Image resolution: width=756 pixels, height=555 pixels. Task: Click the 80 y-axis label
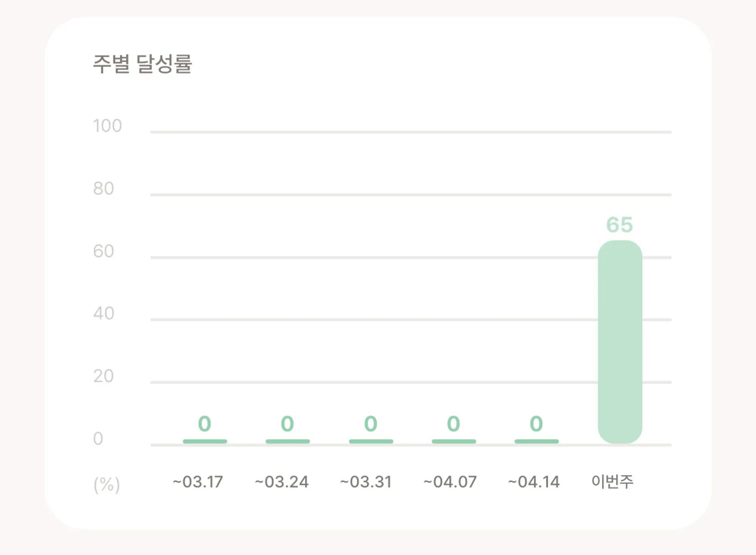tap(104, 188)
